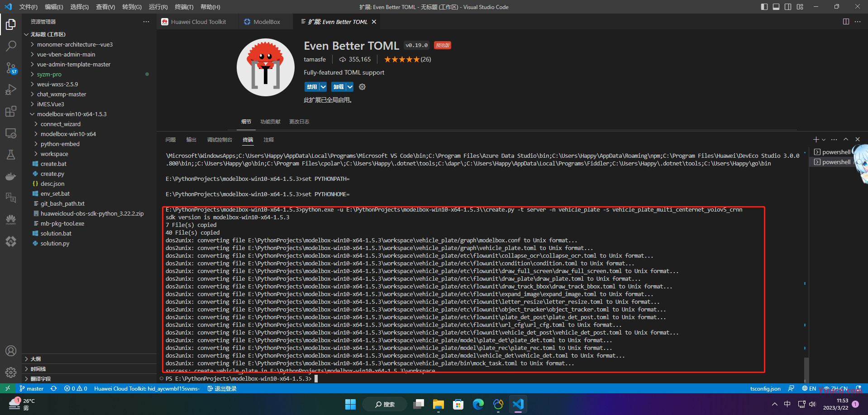
Task: Open the remote window indicator in status bar
Action: tap(8, 388)
